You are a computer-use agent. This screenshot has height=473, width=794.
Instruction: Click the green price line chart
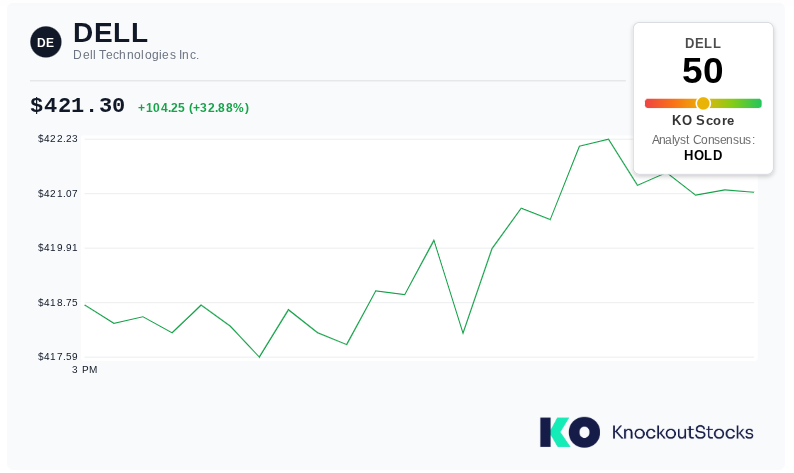[419, 248]
